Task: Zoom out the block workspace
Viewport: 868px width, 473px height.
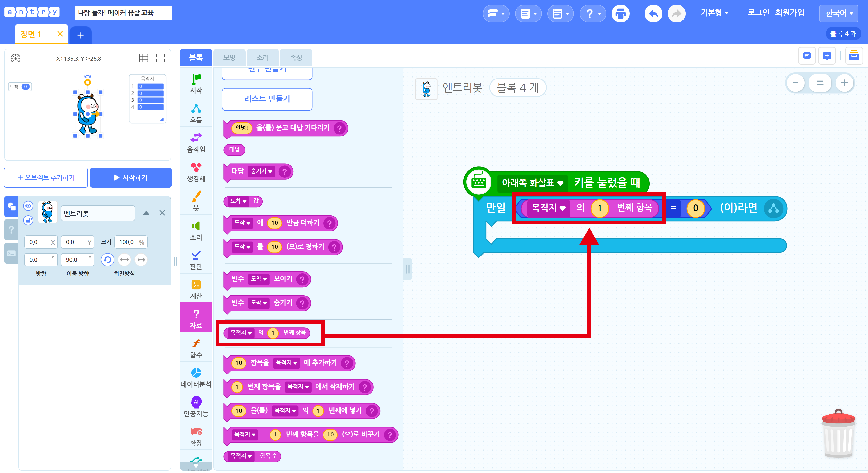Action: pos(796,83)
